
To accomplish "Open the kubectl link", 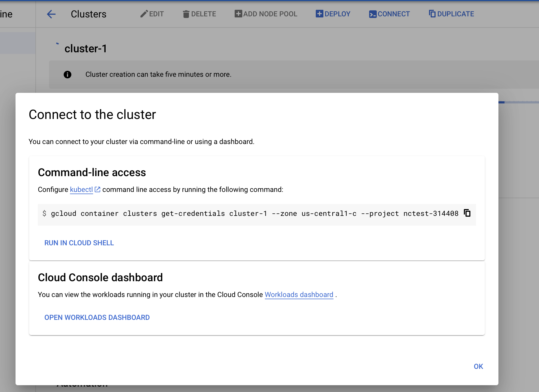I will point(81,189).
